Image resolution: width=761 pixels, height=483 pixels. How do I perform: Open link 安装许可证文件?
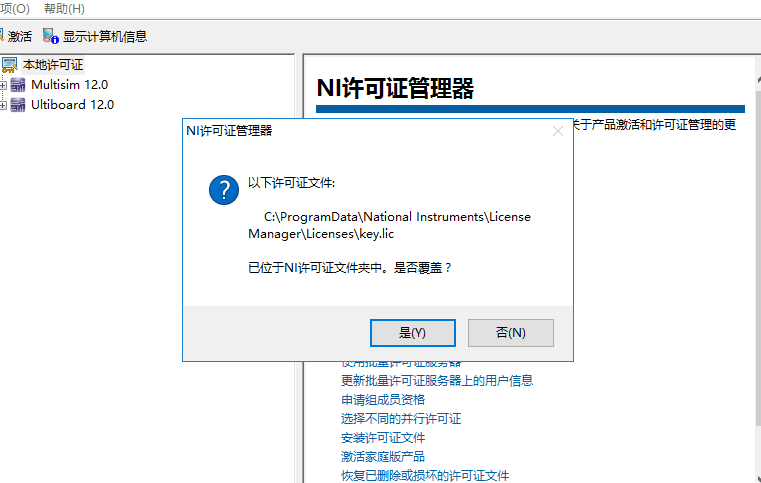coord(383,438)
